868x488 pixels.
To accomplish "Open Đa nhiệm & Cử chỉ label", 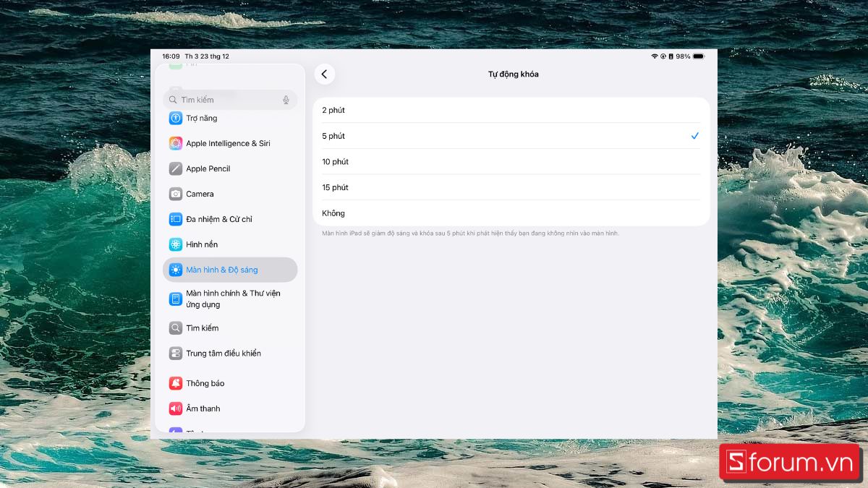I will point(219,219).
